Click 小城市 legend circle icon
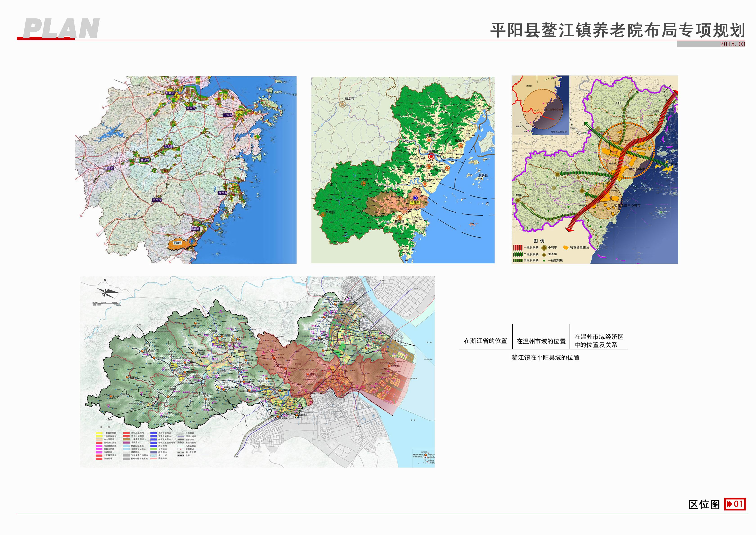Viewport: 756px width, 535px height. click(544, 248)
